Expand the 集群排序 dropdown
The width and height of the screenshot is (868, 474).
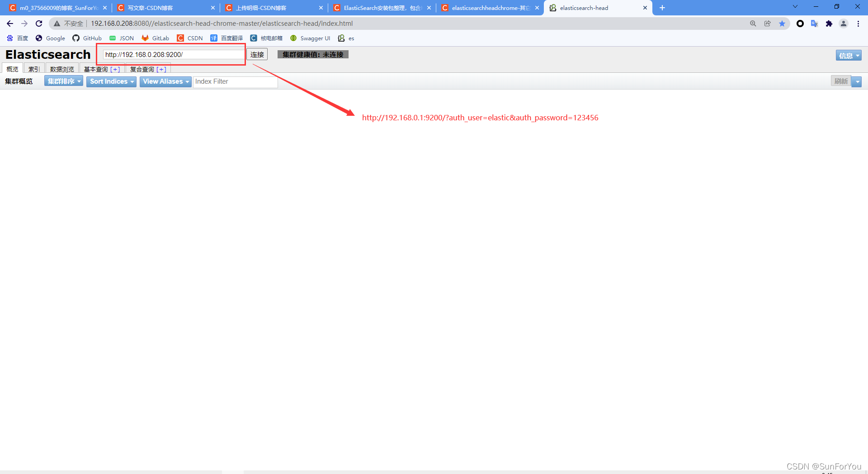pos(64,81)
